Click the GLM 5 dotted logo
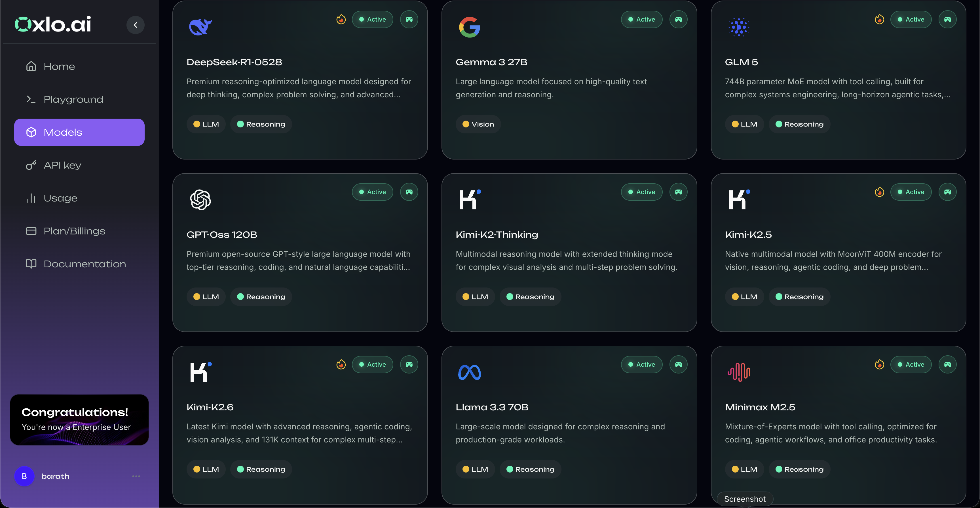980x508 pixels. (x=739, y=27)
